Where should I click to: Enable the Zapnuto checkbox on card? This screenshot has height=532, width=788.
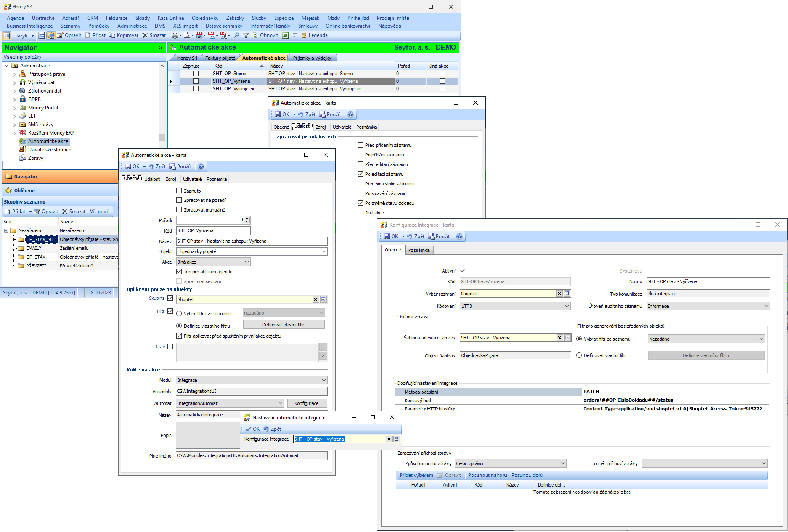[179, 191]
